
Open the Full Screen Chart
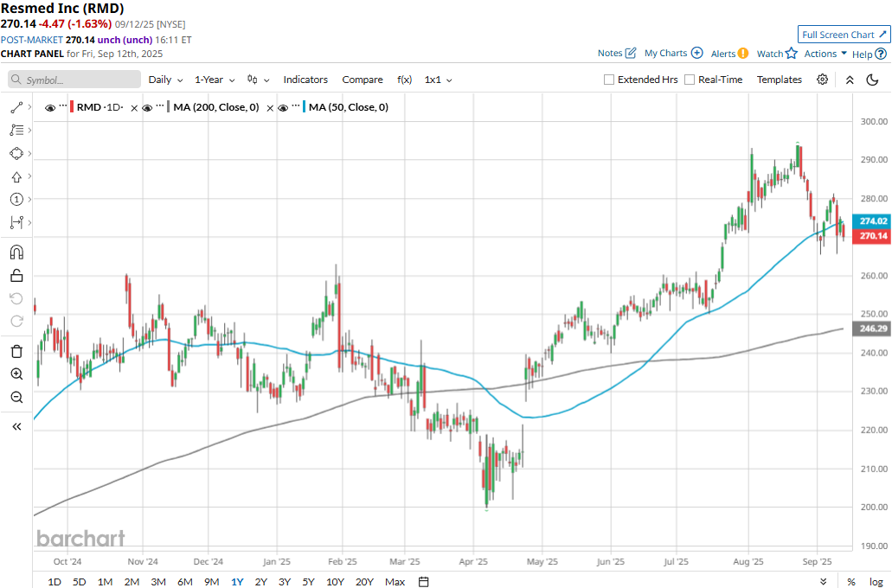tap(844, 35)
